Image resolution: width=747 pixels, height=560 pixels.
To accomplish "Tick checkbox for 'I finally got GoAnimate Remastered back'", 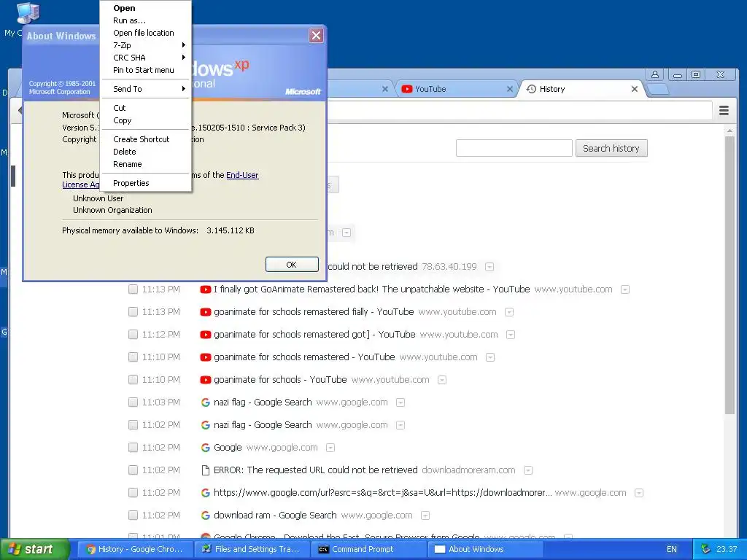I will (133, 289).
